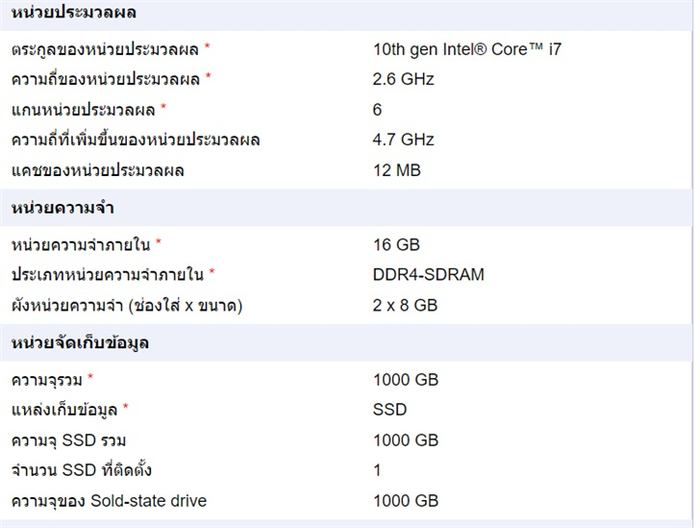Click the ความถี่ที่เพิ่มขึ้นของหน่วยประมวลผล label

pos(136,140)
